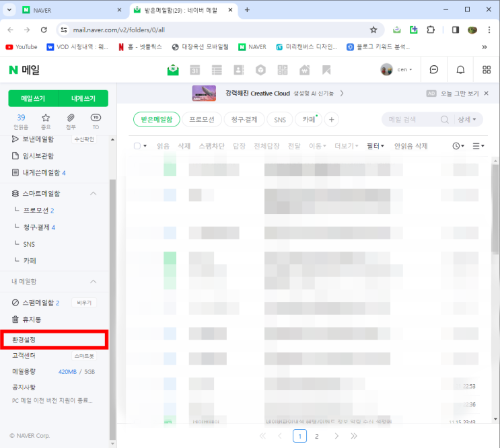Open the select-all checkbox dropdown arrow
500x448 pixels.
[x=145, y=146]
